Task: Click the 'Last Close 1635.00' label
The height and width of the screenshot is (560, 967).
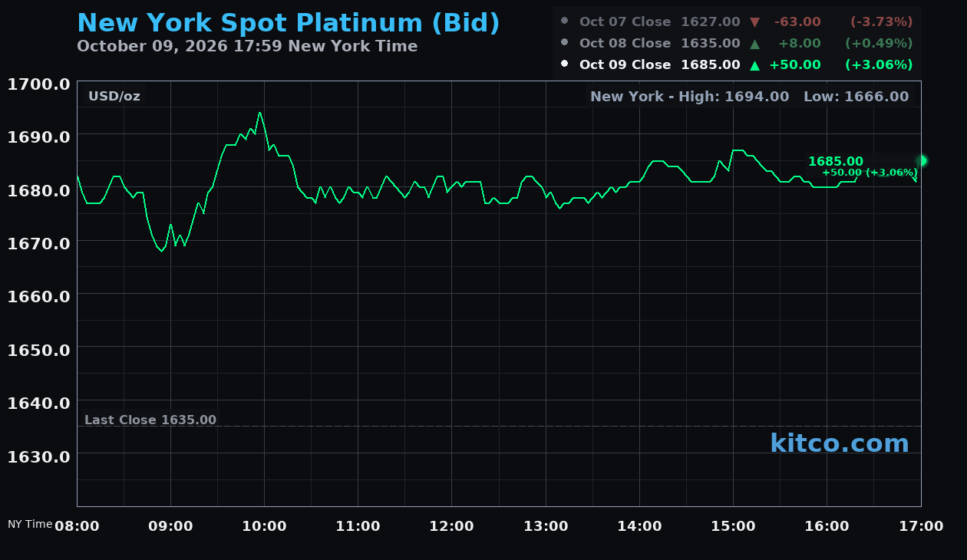Action: click(150, 420)
